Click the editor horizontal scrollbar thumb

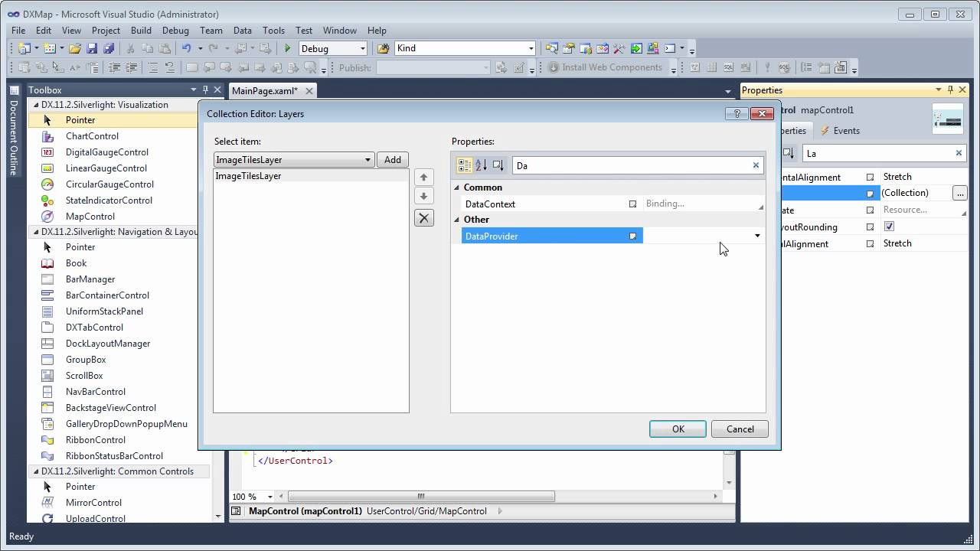coord(421,497)
